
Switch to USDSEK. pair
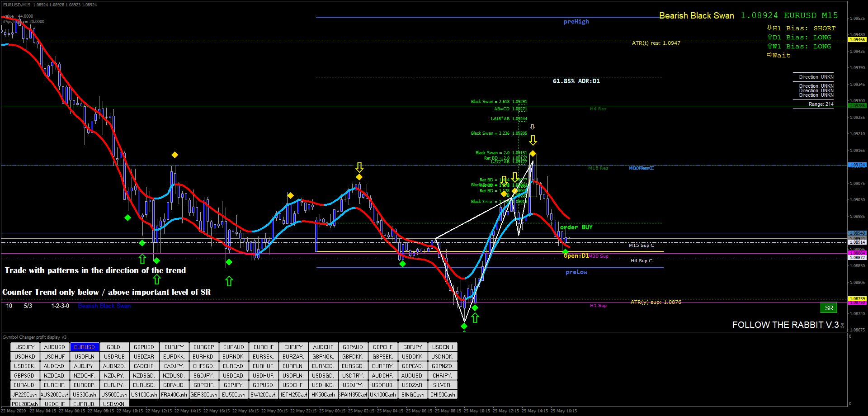[25, 366]
